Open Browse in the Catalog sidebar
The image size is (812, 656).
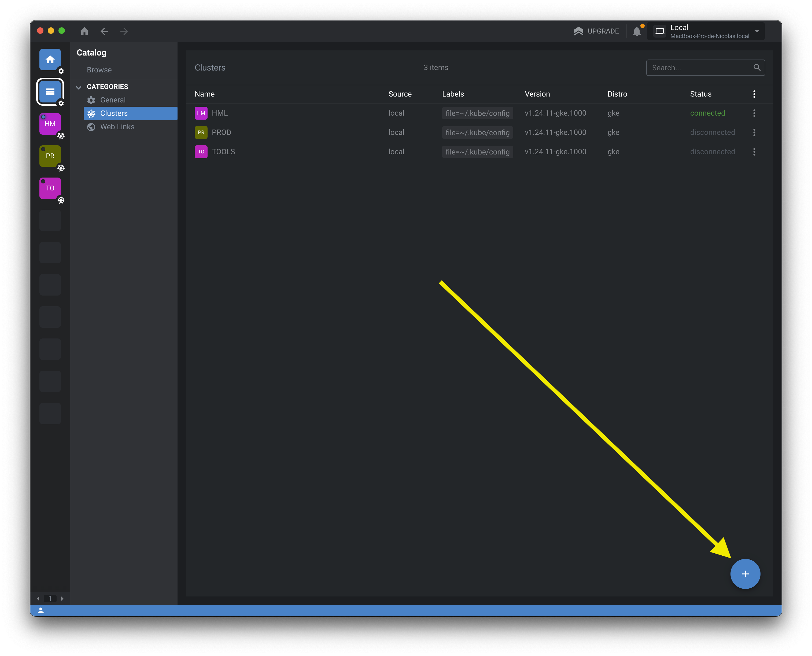click(99, 70)
